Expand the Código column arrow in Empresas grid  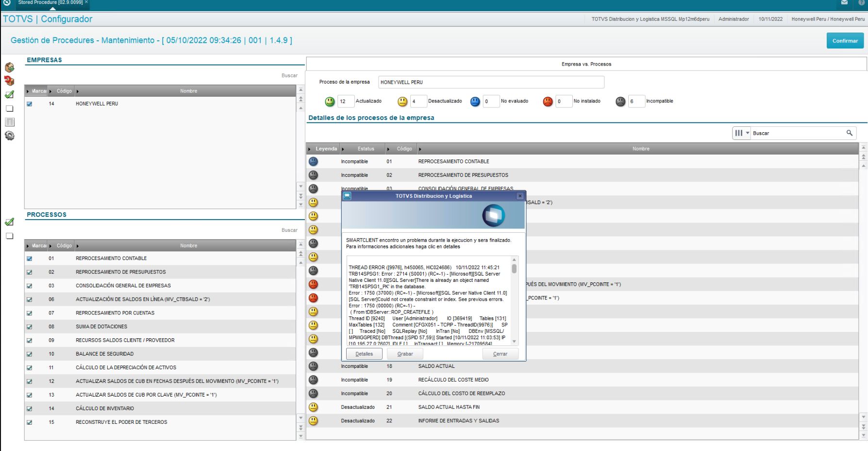[50, 91]
